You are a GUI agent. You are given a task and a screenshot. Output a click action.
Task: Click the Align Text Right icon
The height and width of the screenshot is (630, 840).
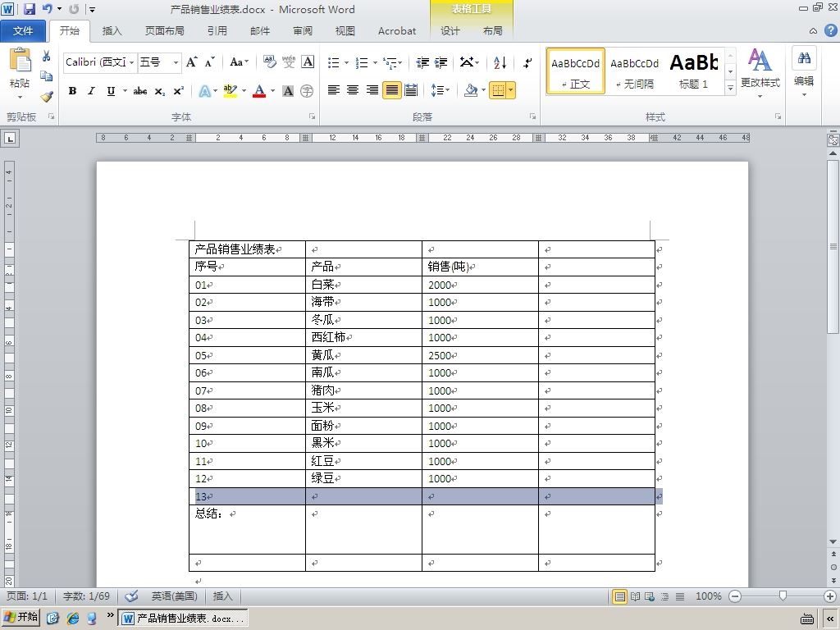(x=372, y=90)
